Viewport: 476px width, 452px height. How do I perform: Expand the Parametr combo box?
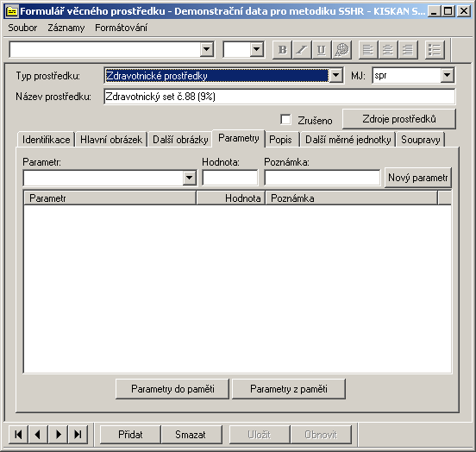(x=189, y=178)
